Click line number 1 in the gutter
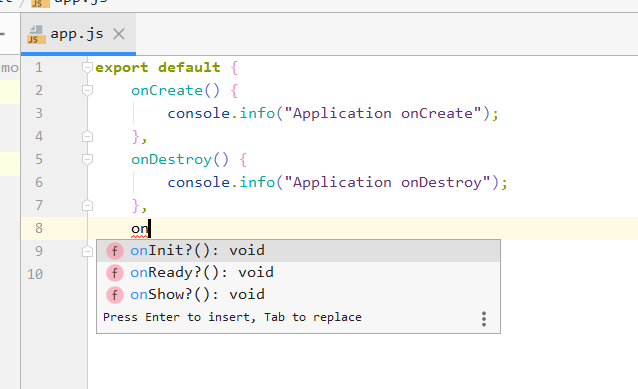This screenshot has width=638, height=389. [x=39, y=67]
